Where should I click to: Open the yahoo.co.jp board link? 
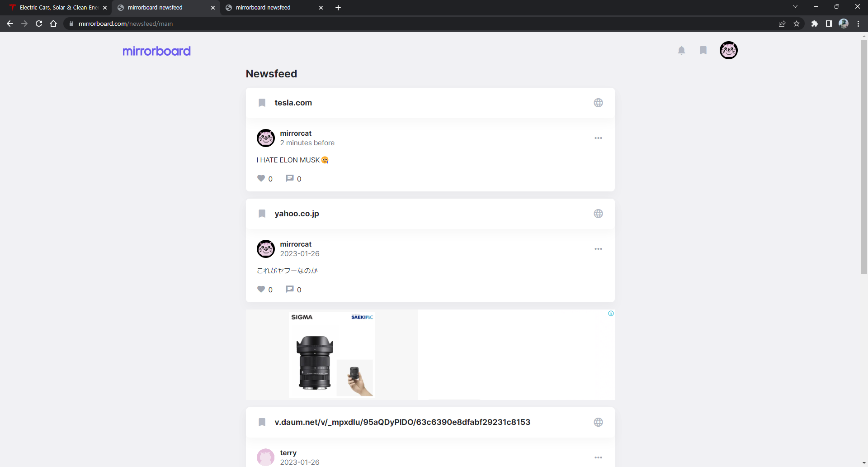pyautogui.click(x=297, y=214)
